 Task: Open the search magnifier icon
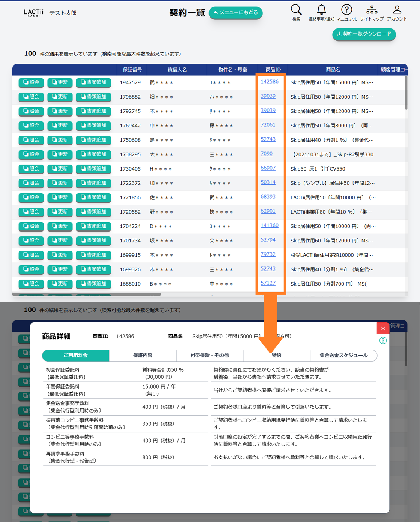pos(296,10)
